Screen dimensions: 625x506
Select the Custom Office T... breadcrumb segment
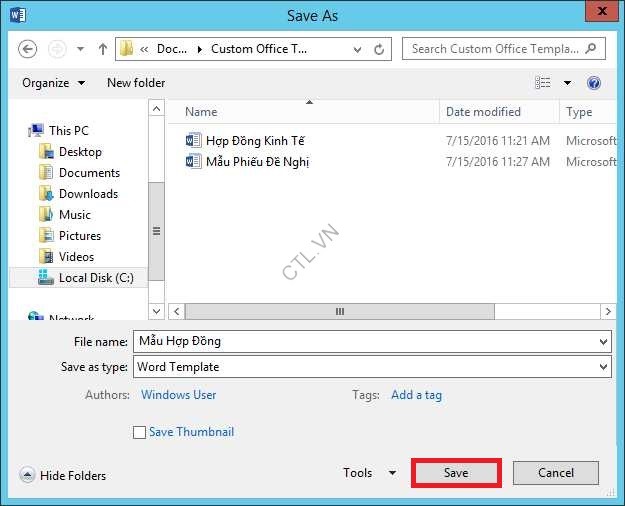(259, 49)
